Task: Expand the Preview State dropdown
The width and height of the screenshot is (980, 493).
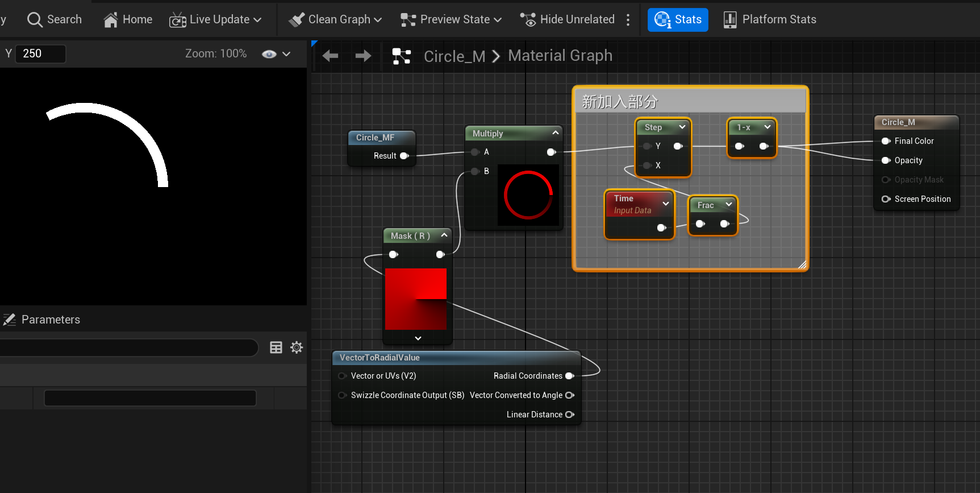Action: point(498,20)
